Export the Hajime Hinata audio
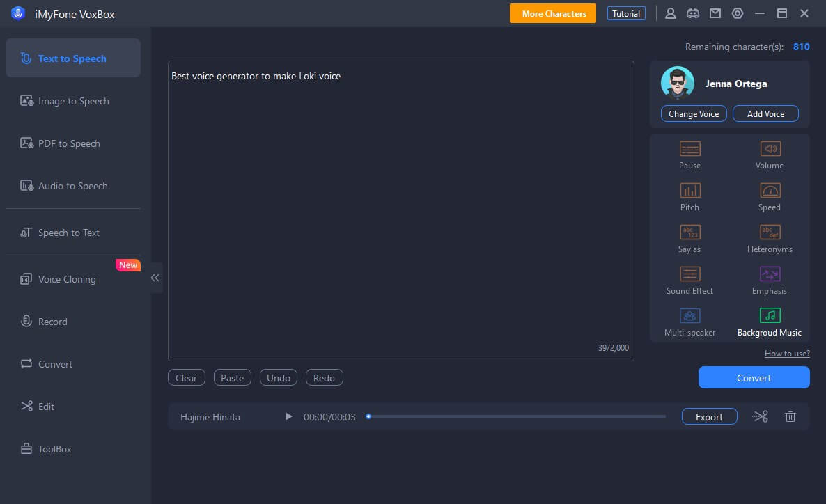This screenshot has width=826, height=504. [709, 416]
